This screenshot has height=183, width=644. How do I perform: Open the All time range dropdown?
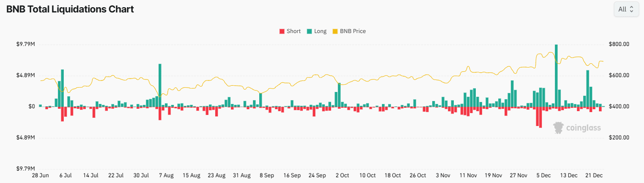626,9
